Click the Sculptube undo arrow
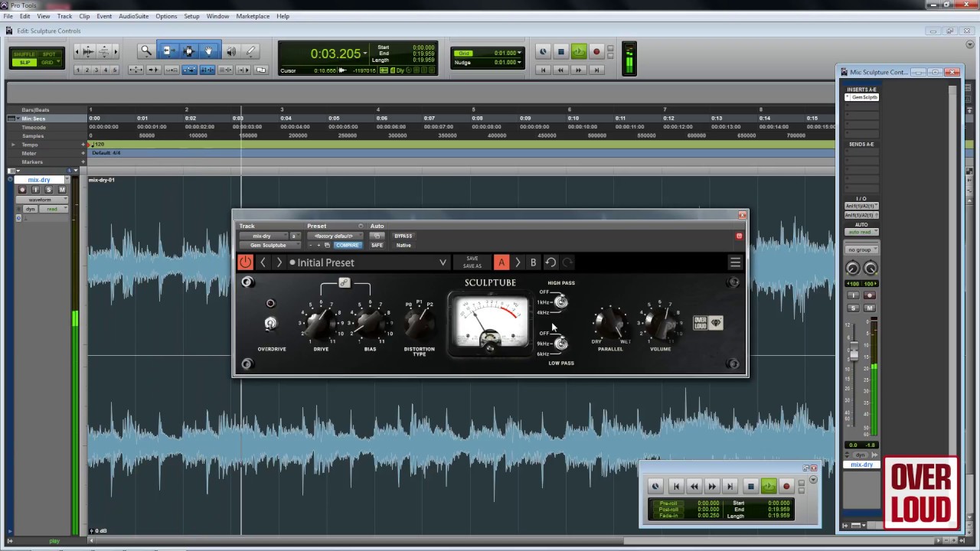Image resolution: width=980 pixels, height=551 pixels. click(x=550, y=262)
